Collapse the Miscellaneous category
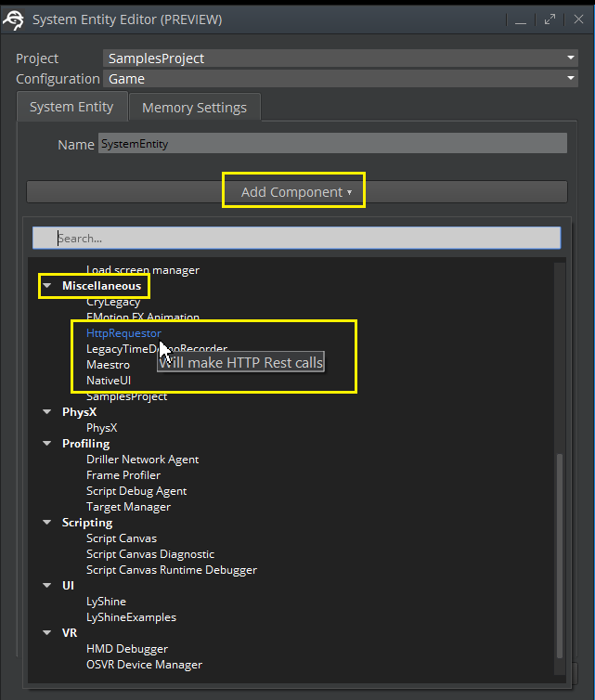The width and height of the screenshot is (595, 700). coord(46,286)
